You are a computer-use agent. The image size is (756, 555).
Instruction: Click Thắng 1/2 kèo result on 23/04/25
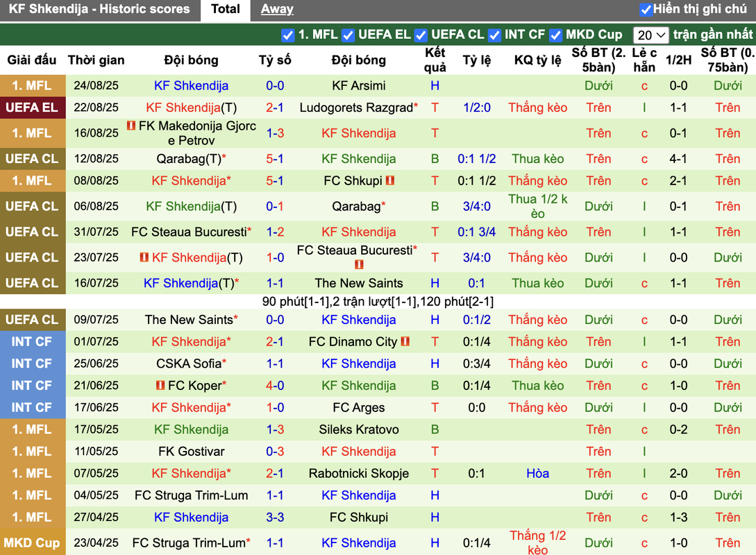[x=537, y=543]
